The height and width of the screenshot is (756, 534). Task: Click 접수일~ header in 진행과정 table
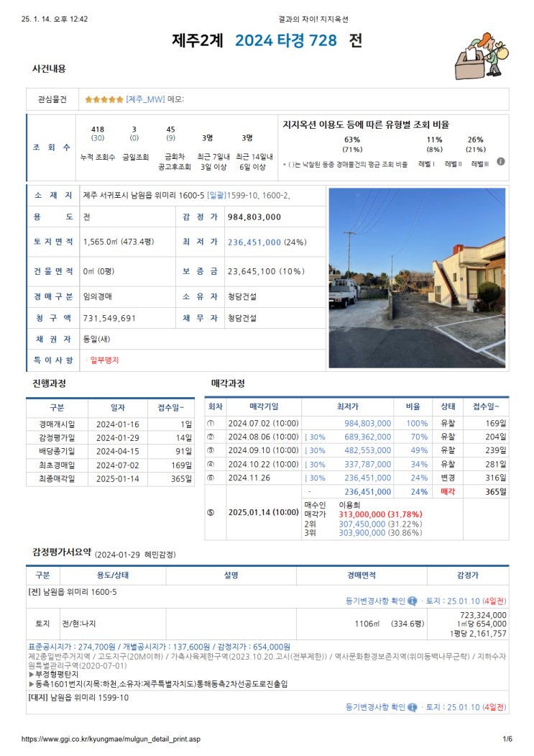click(170, 407)
